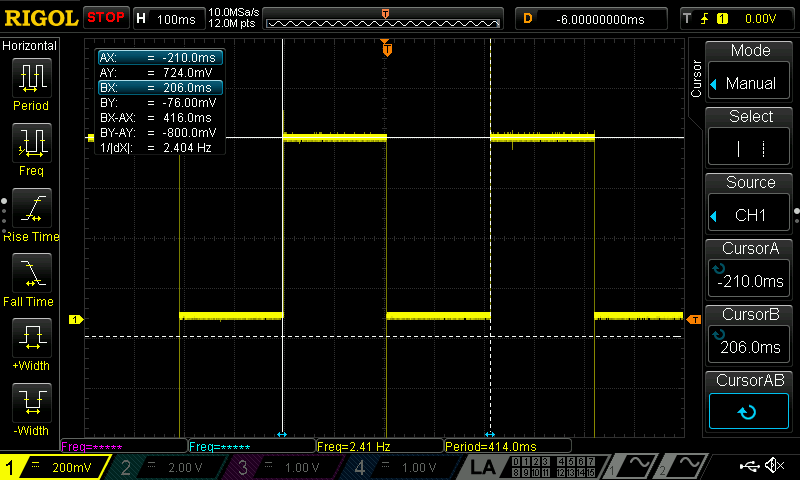Click the muted speaker sound icon
The image size is (800, 480).
pos(776,465)
